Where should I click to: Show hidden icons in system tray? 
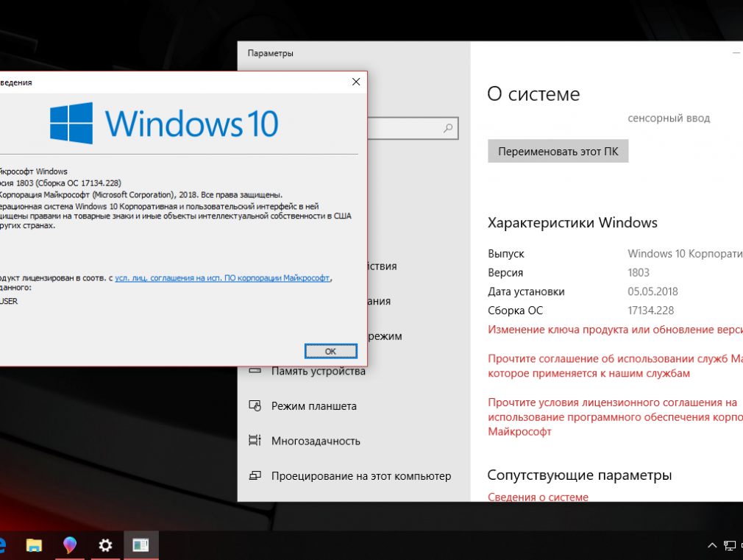coord(711,546)
